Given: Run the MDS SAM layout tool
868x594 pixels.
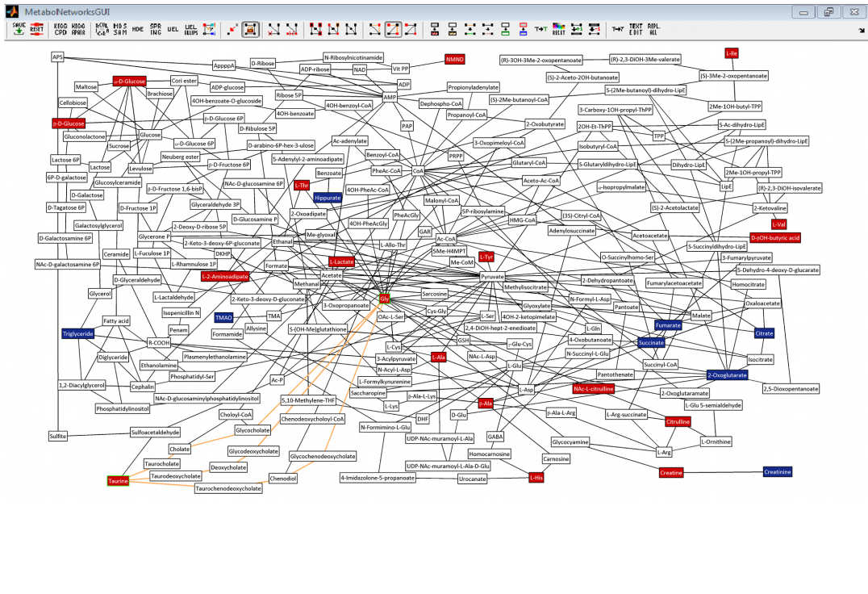Looking at the screenshot, I should [x=120, y=29].
